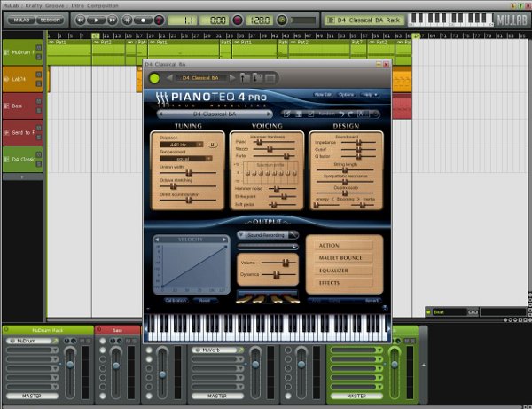Click the edit pencil icon in Pianoteq toolbar
532x409 pixels.
tap(287, 114)
